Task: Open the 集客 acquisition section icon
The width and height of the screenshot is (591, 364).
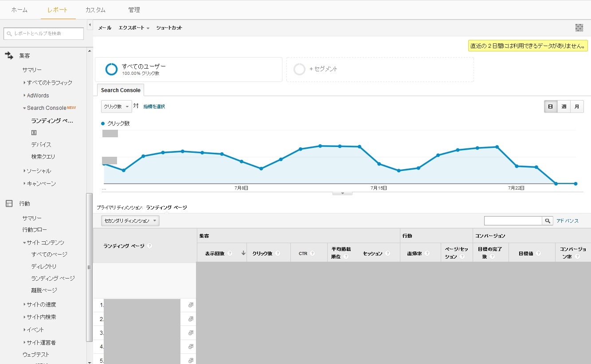Action: click(9, 55)
